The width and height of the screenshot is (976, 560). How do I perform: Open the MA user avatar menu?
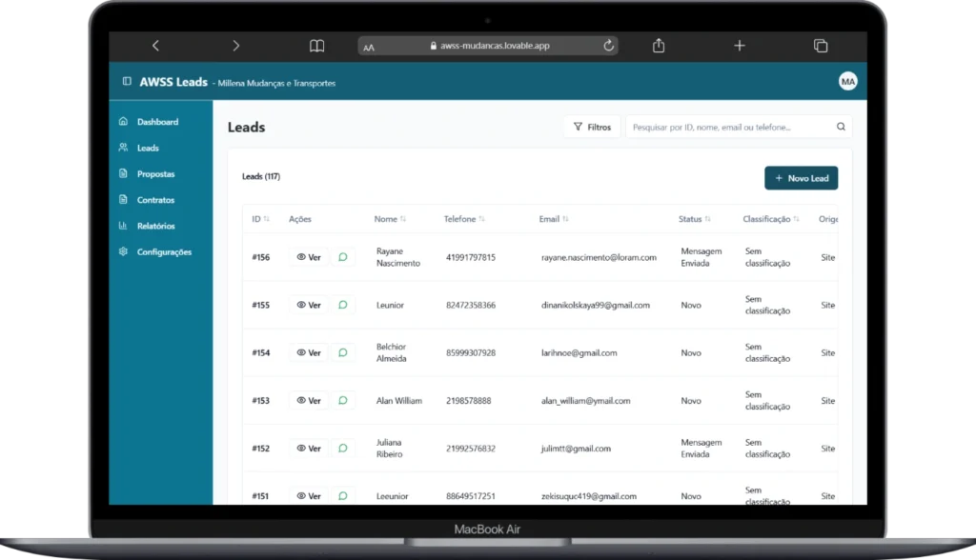click(847, 82)
